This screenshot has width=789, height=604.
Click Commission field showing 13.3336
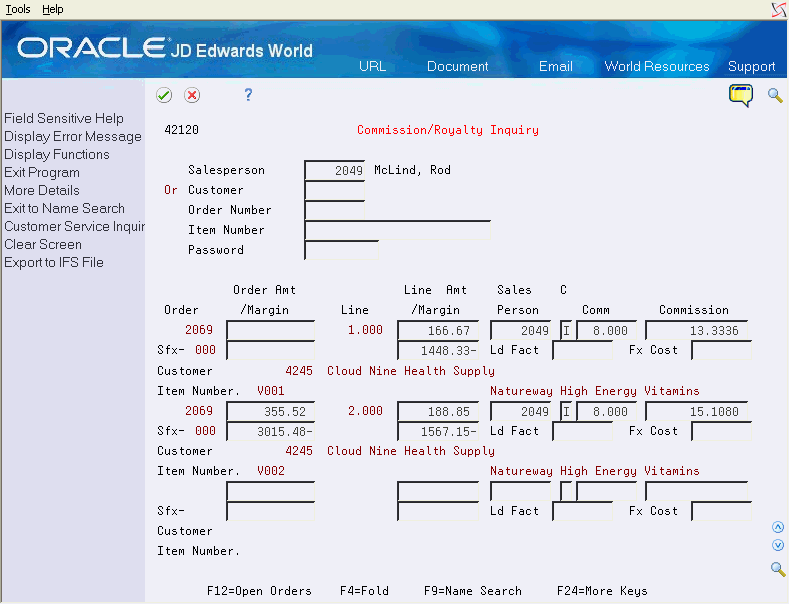pyautogui.click(x=696, y=331)
